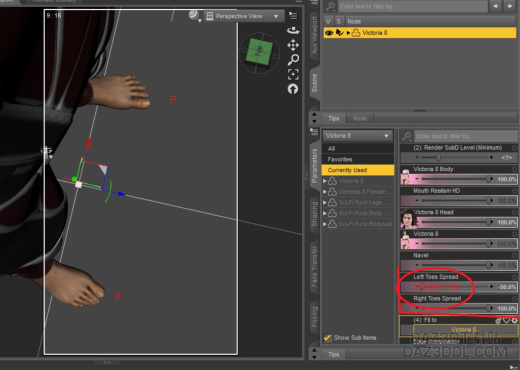Viewport: 520px width, 370px height.
Task: Open the Victoria 8 parameters dropdown
Action: (357, 136)
